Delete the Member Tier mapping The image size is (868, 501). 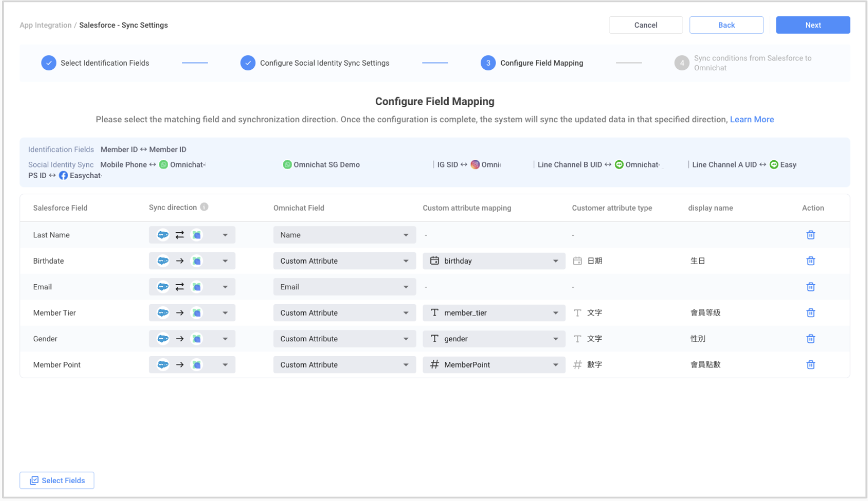[810, 313]
